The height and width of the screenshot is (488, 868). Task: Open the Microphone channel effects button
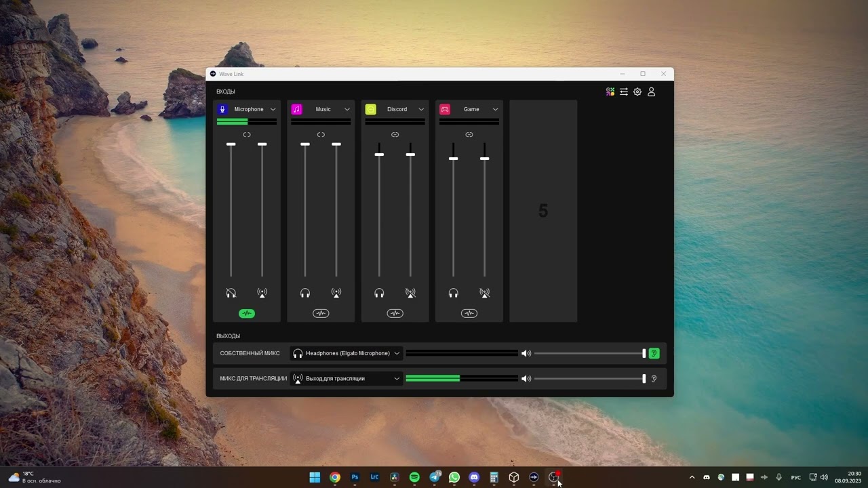247,313
